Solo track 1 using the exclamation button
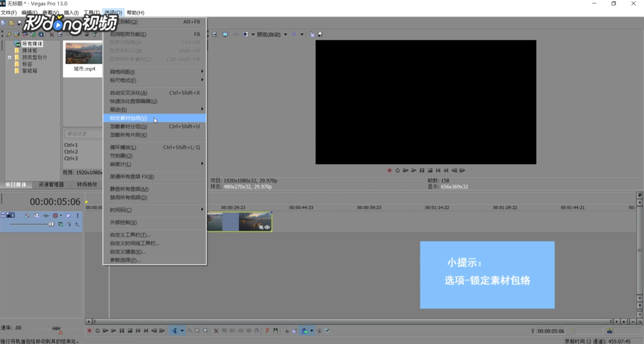The width and height of the screenshot is (644, 344). (77, 216)
